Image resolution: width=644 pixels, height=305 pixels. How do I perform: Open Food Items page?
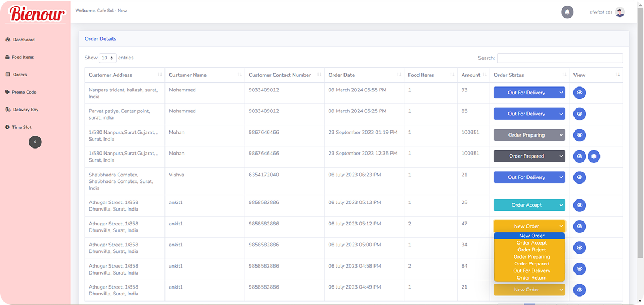click(x=23, y=58)
